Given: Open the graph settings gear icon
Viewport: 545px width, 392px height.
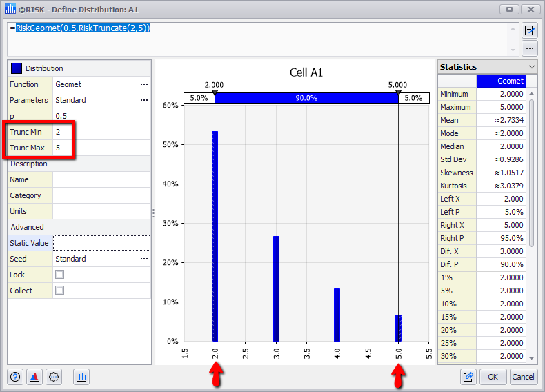Looking at the screenshot, I should click(x=54, y=377).
